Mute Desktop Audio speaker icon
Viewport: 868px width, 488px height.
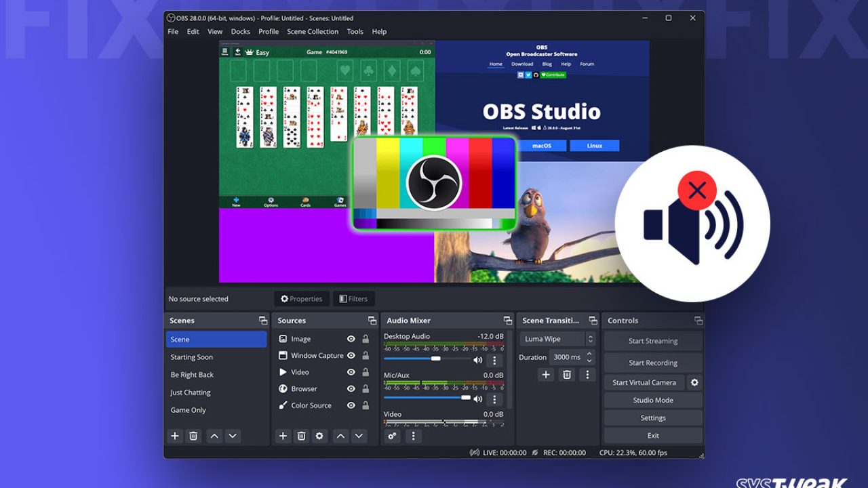478,360
